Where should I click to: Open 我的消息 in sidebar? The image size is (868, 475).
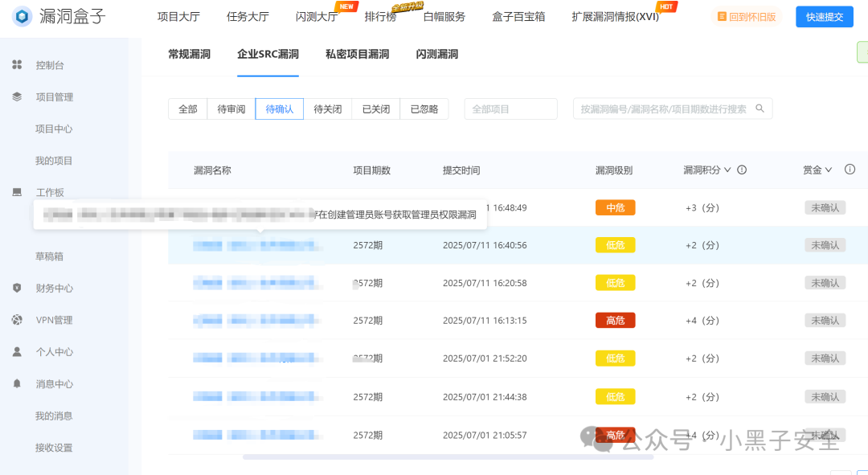tap(54, 416)
